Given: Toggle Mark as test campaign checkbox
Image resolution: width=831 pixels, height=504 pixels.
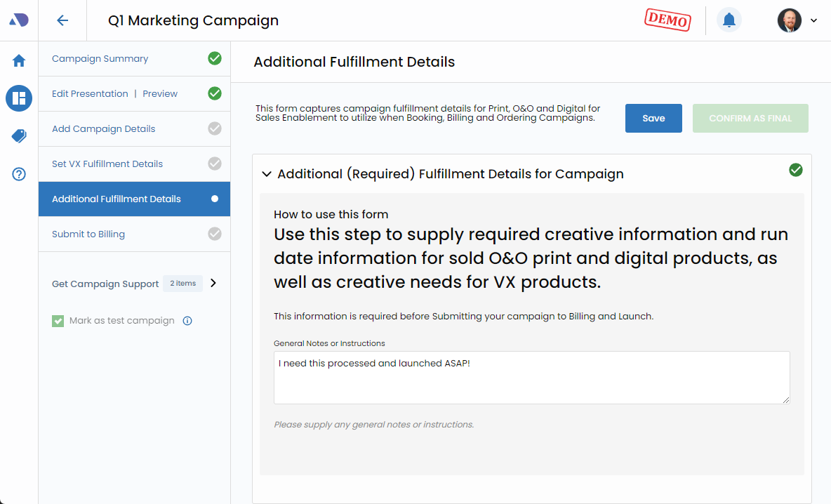Looking at the screenshot, I should [x=58, y=321].
